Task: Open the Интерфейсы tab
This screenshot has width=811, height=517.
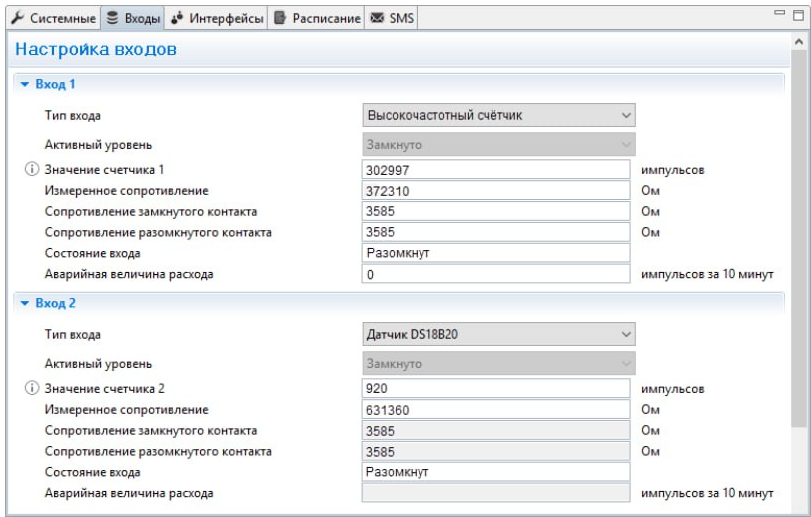Action: [217, 18]
